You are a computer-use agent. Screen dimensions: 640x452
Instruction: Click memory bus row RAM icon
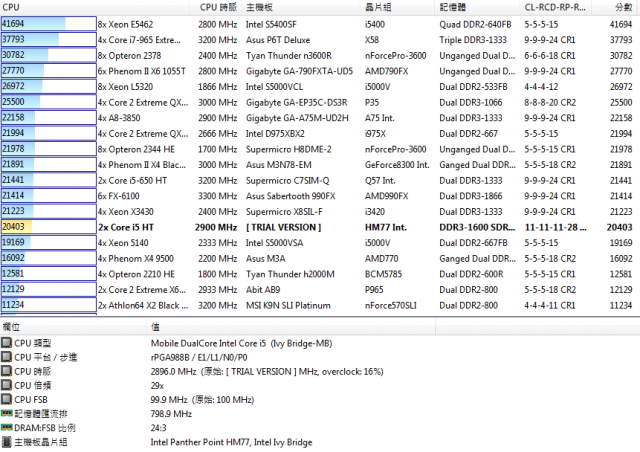coord(7,414)
